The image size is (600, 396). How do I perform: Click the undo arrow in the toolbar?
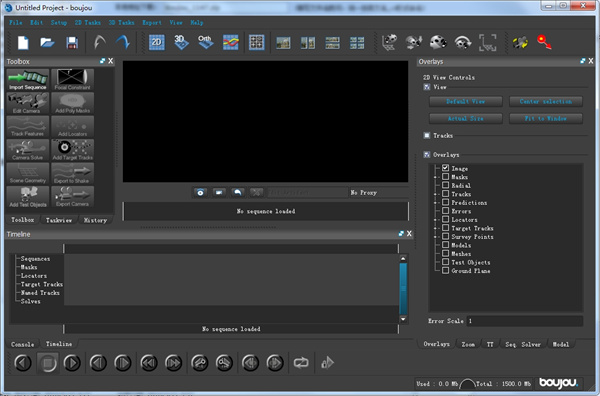(x=99, y=42)
